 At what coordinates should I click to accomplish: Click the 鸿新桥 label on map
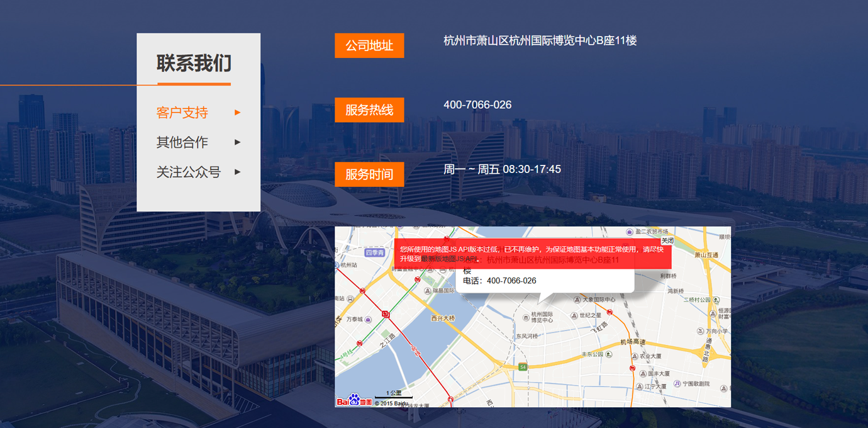pyautogui.click(x=676, y=291)
